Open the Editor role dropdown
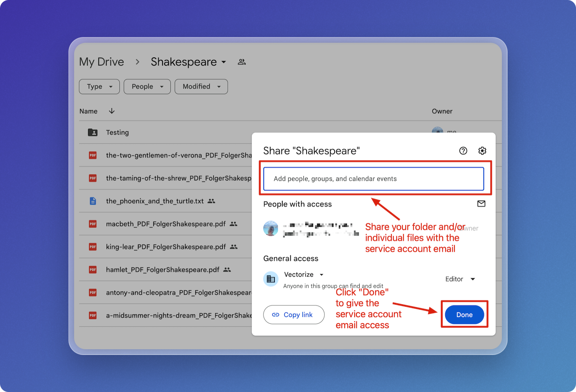 pos(460,279)
